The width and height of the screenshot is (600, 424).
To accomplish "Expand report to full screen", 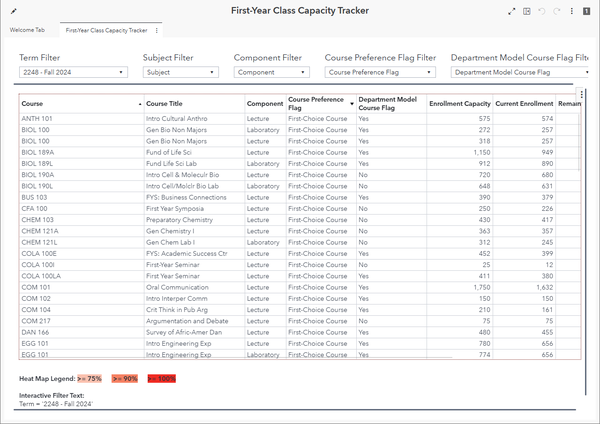I will tap(512, 11).
